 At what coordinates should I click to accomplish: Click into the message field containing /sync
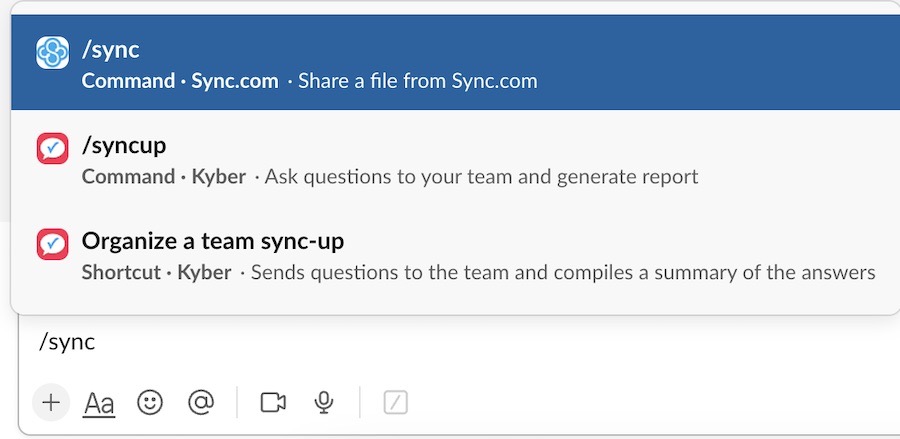pyautogui.click(x=459, y=343)
